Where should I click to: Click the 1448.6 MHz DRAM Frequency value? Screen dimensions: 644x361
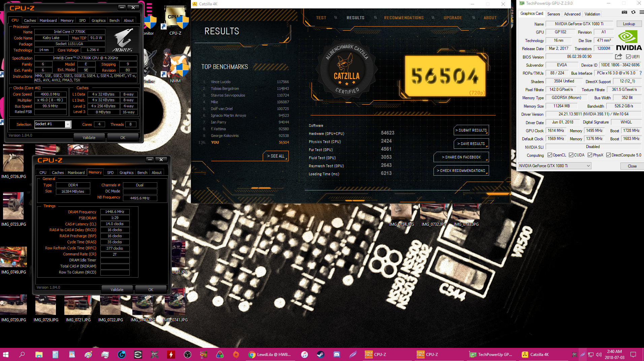pyautogui.click(x=115, y=212)
